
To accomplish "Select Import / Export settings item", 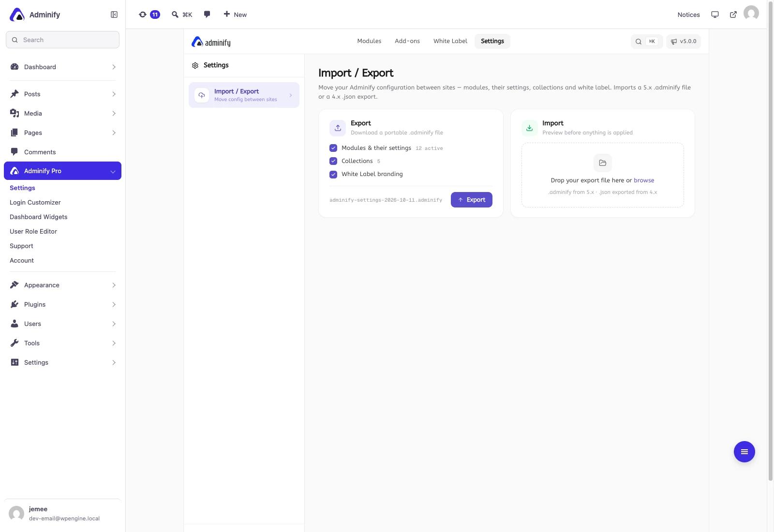I will [244, 95].
